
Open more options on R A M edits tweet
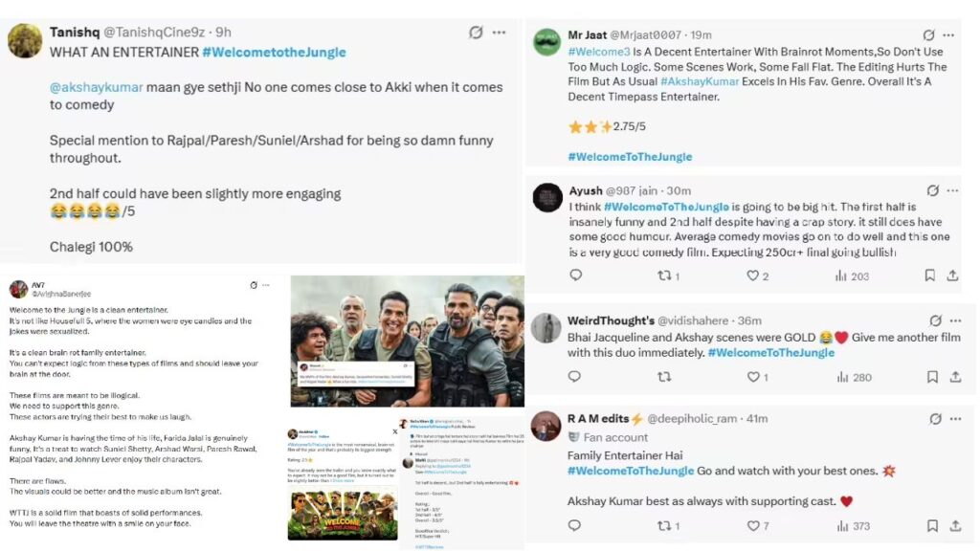click(x=956, y=419)
